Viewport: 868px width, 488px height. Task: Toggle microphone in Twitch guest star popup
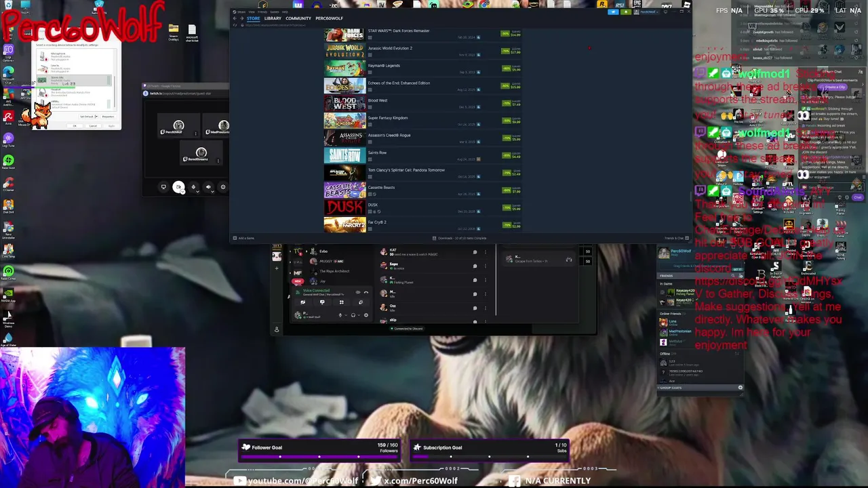193,187
